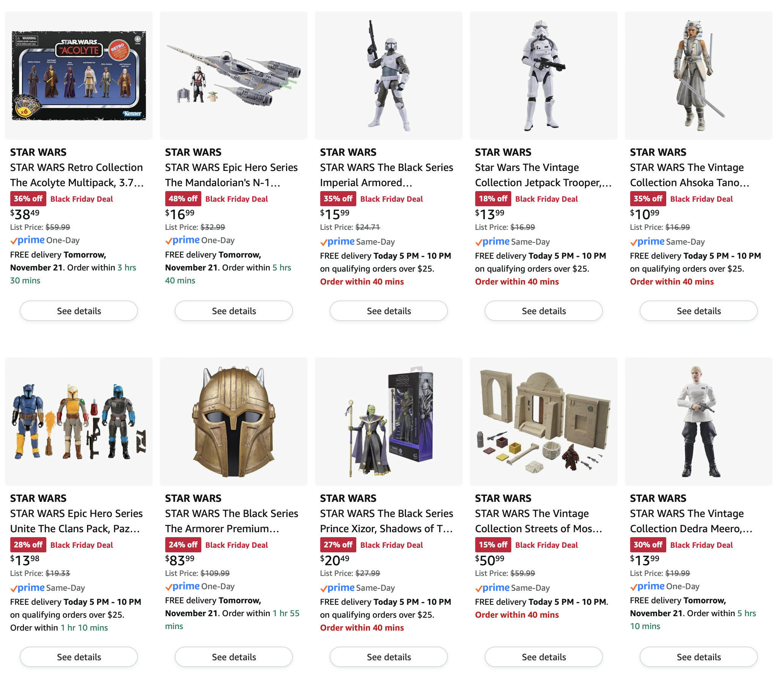Screen dimensions: 784x680
Task: Open the Vintage Collection Ahsoka Tano title link
Action: (x=689, y=175)
